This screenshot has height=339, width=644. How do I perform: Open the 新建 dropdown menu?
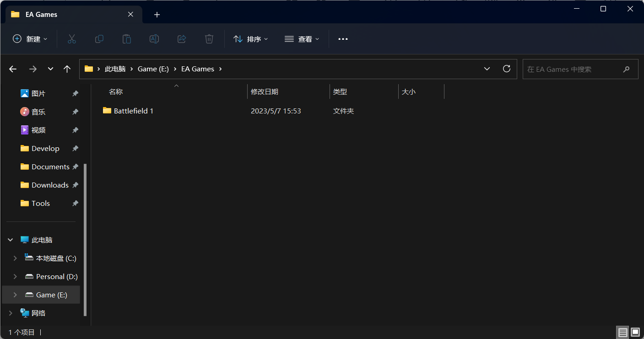click(x=30, y=39)
